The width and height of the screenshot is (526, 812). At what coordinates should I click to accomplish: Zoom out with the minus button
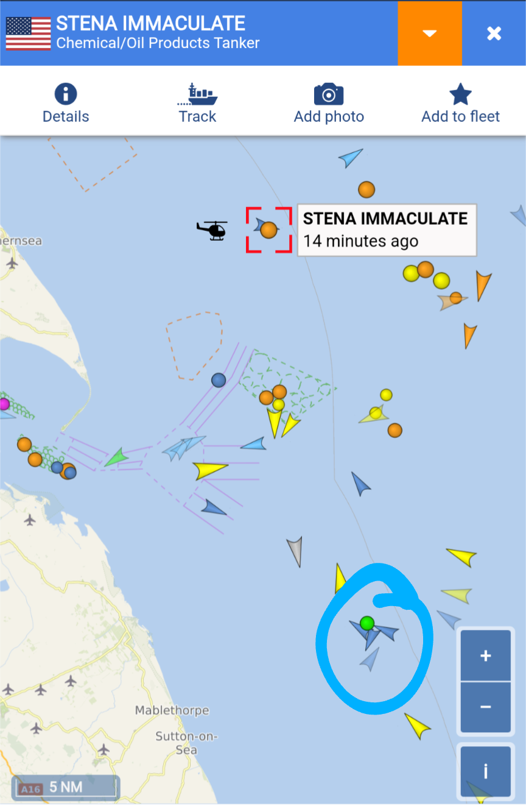pyautogui.click(x=485, y=707)
